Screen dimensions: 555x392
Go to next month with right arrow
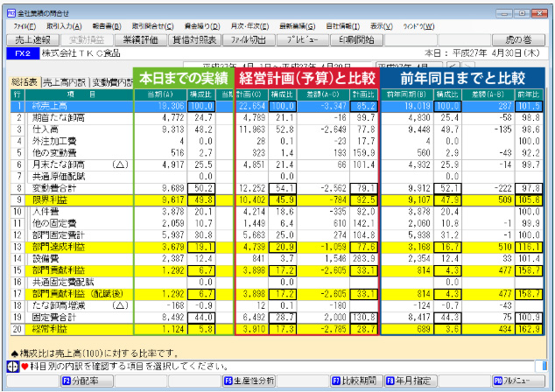coord(468,66)
